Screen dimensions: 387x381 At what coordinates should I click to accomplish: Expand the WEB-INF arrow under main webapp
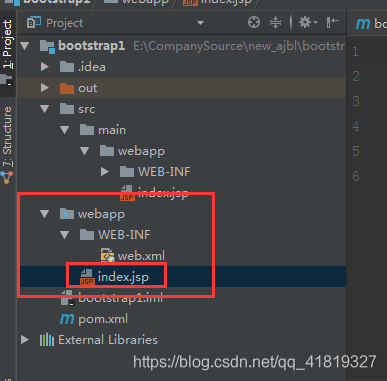pos(105,172)
